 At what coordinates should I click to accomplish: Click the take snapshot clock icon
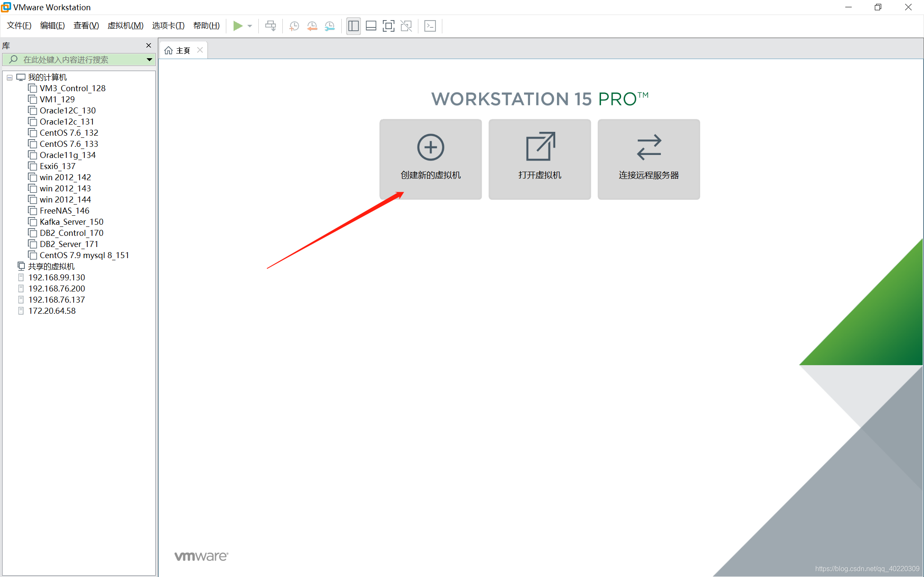click(x=294, y=26)
